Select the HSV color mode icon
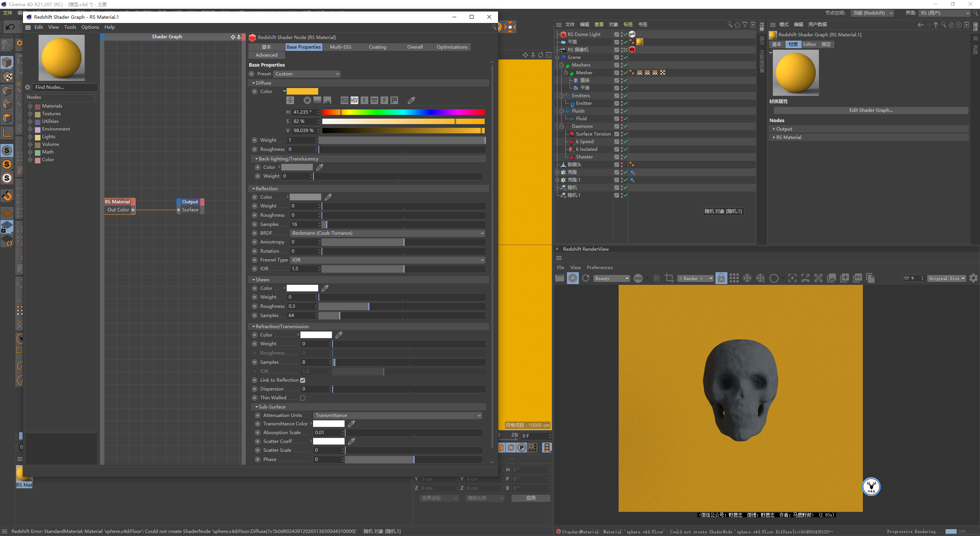This screenshot has width=980, height=536. (354, 100)
